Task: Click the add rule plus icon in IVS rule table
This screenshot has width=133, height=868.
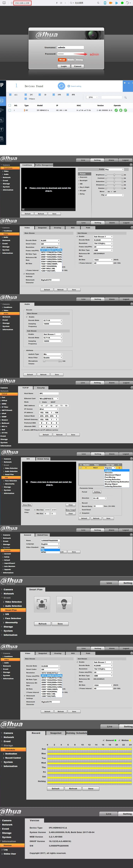Action: pyautogui.click(x=118, y=465)
